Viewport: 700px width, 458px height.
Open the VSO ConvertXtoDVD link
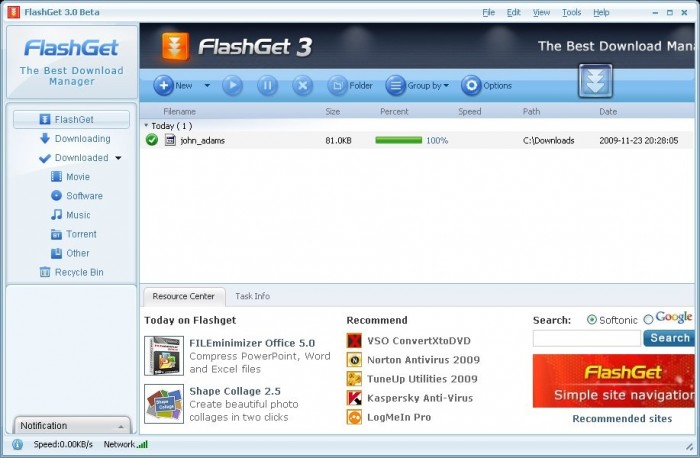[419, 341]
